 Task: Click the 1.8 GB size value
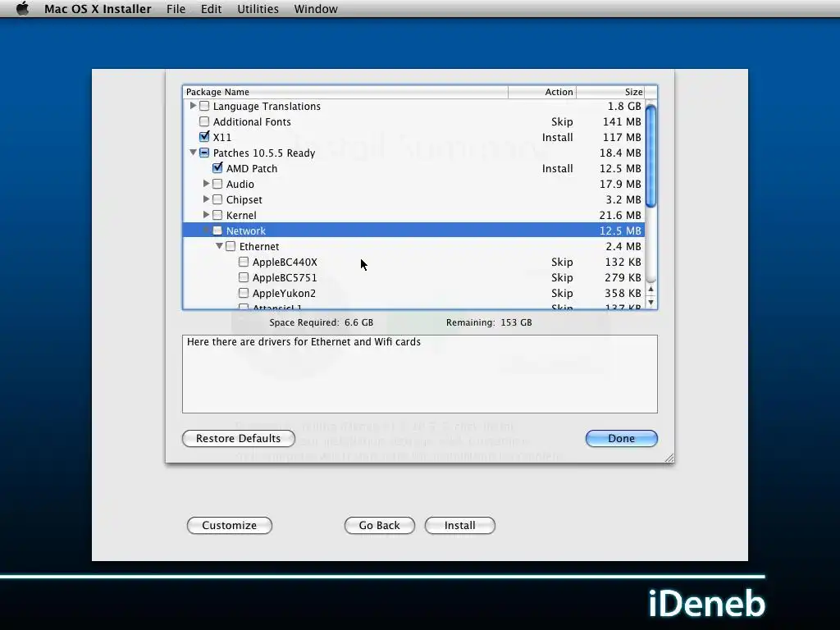tap(624, 106)
